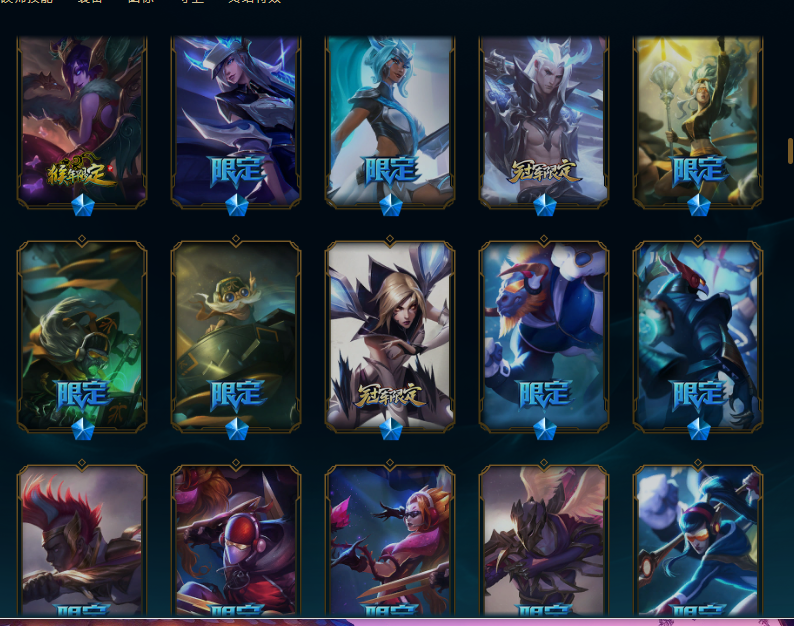
Task: Click gem under blonde 冠军限定 mage skin
Action: 390,429
